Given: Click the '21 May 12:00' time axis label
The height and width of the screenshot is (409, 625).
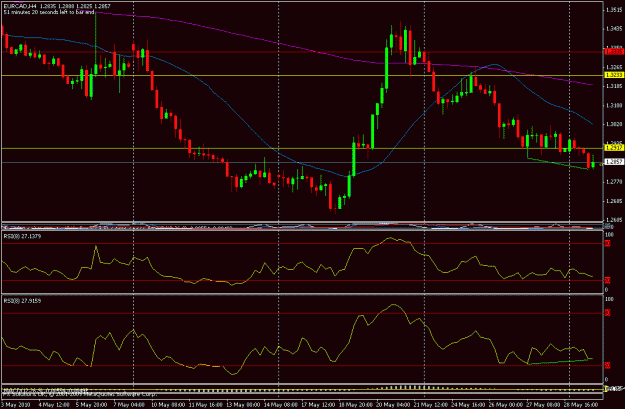Looking at the screenshot, I should click(x=432, y=405).
